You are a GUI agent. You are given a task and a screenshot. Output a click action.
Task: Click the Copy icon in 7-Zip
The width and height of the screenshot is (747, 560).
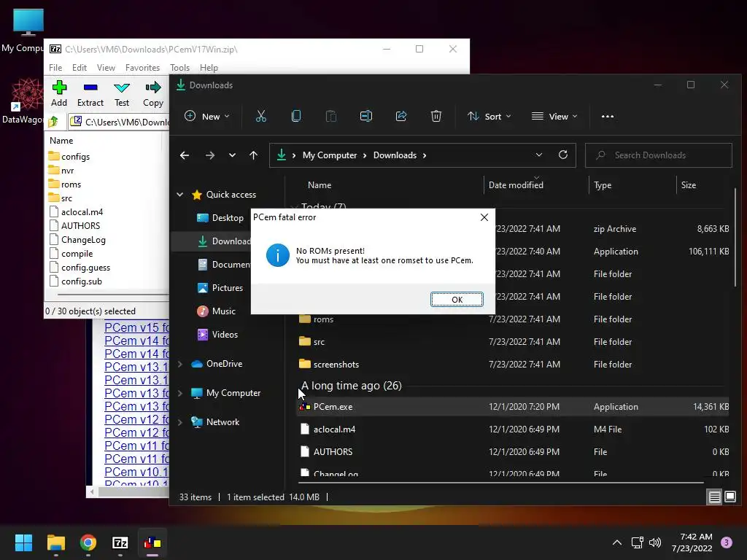tap(153, 87)
